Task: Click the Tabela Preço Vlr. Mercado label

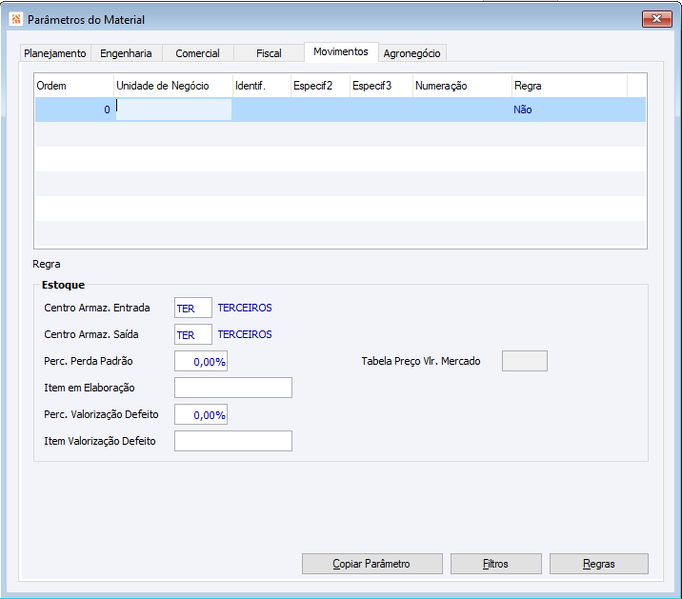Action: coord(421,361)
